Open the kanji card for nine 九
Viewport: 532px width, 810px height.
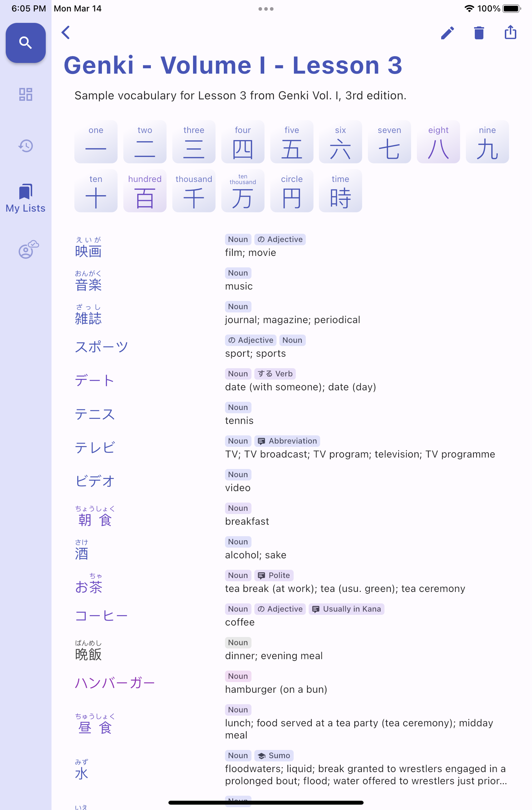tap(487, 142)
